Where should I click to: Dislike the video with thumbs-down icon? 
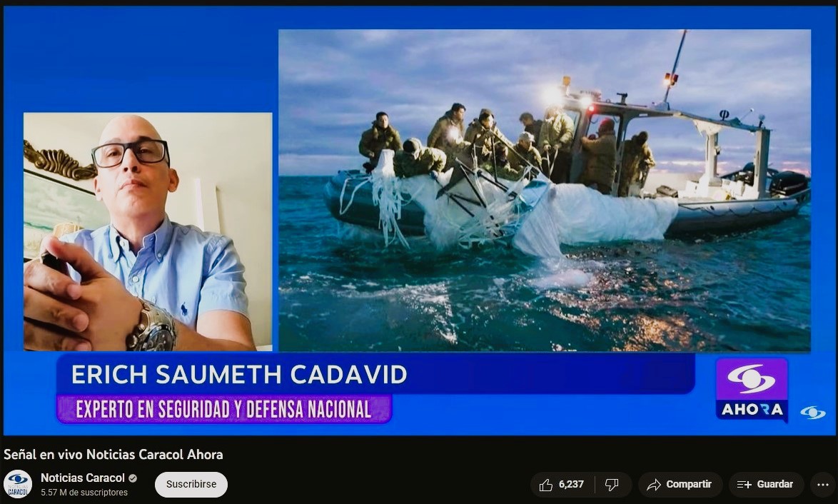coord(612,485)
